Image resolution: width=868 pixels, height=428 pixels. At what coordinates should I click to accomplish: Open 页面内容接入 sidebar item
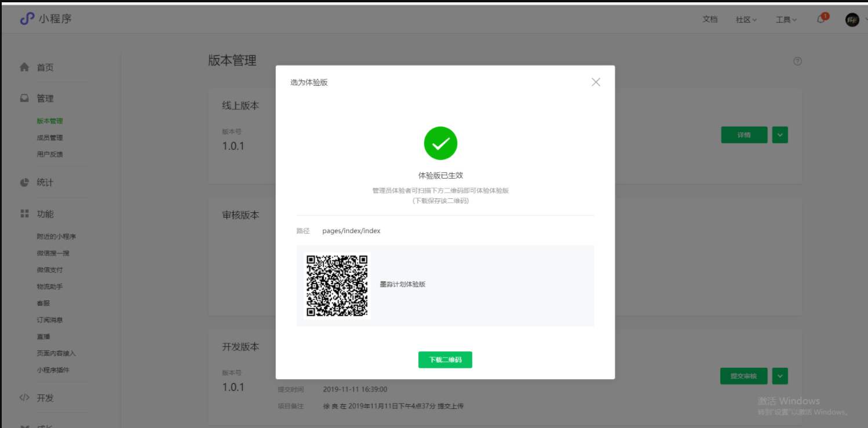click(x=56, y=353)
